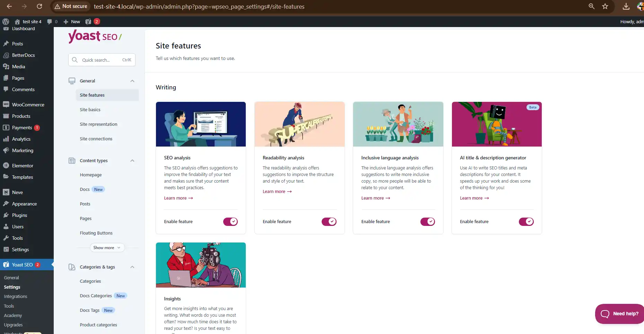Toggle Inclusive language analysis feature switch
644x334 pixels.
pos(428,221)
